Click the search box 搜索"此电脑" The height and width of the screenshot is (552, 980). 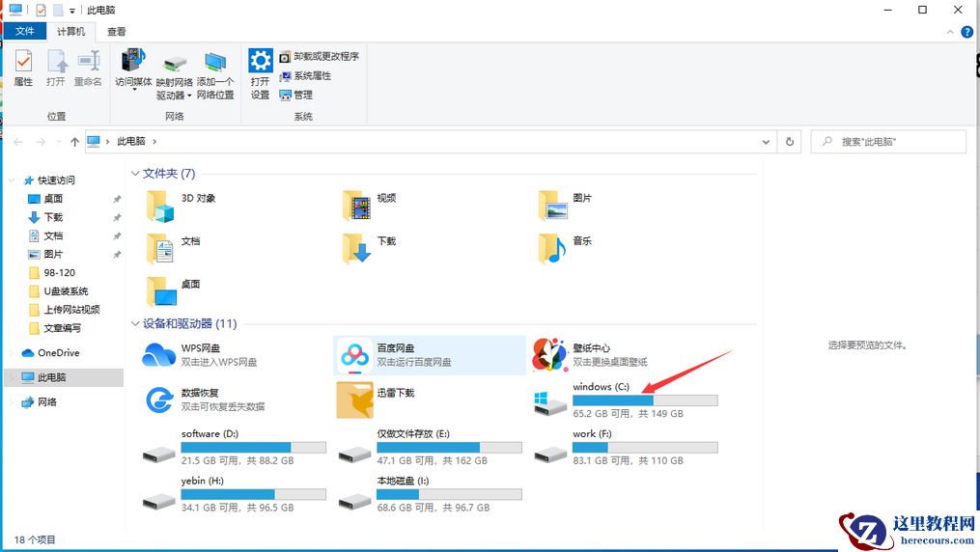pyautogui.click(x=888, y=142)
